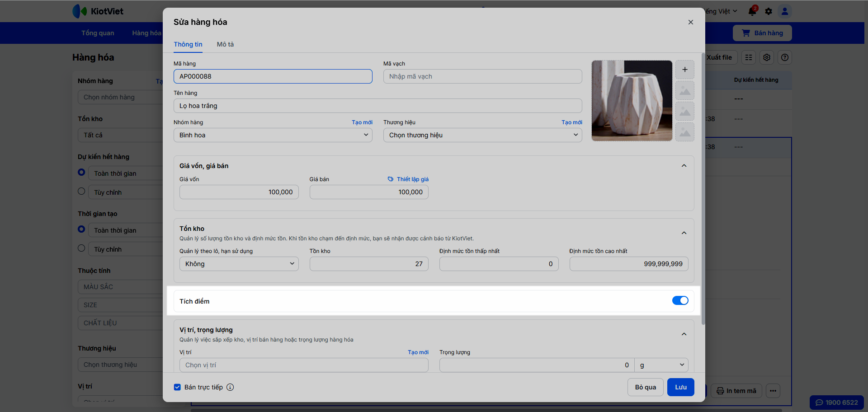Viewport: 868px width, 412px height.
Task: Click the user account avatar icon
Action: 785,11
